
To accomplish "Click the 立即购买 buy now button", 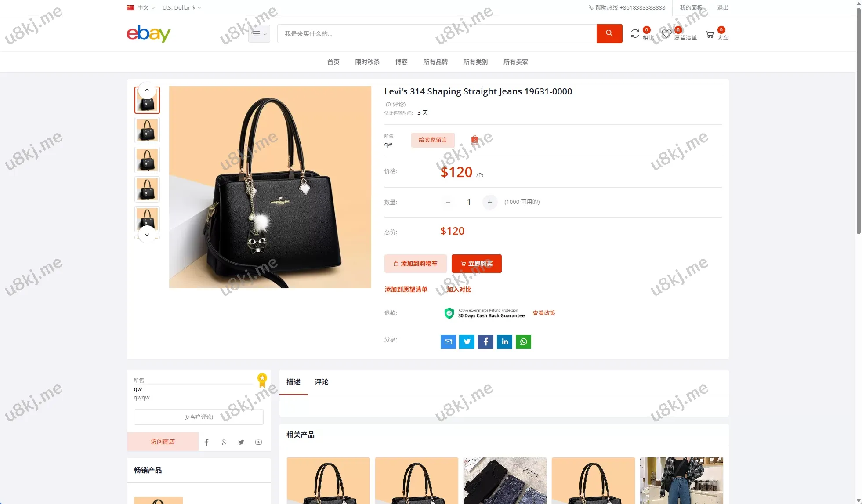I will (477, 264).
